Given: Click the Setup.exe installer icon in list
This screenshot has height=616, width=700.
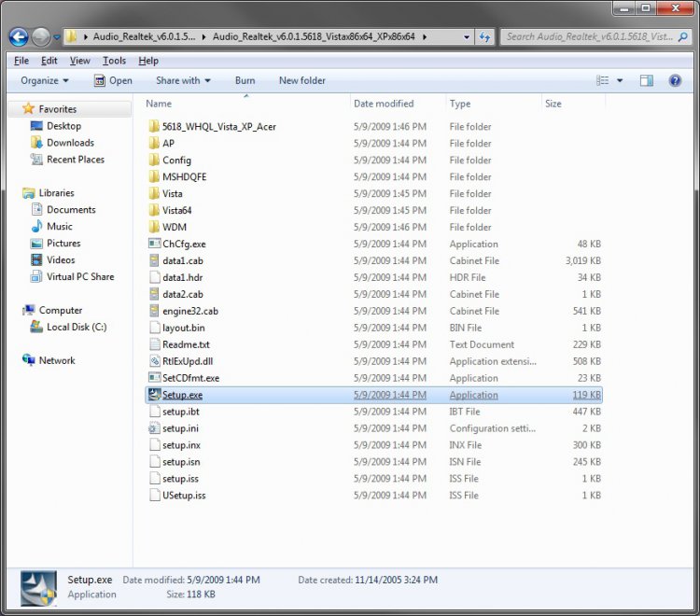Looking at the screenshot, I should (x=154, y=395).
